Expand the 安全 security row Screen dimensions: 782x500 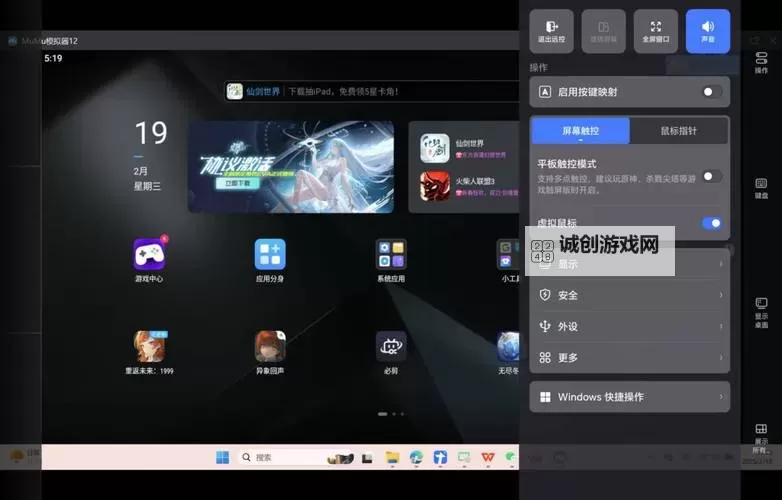tap(629, 295)
